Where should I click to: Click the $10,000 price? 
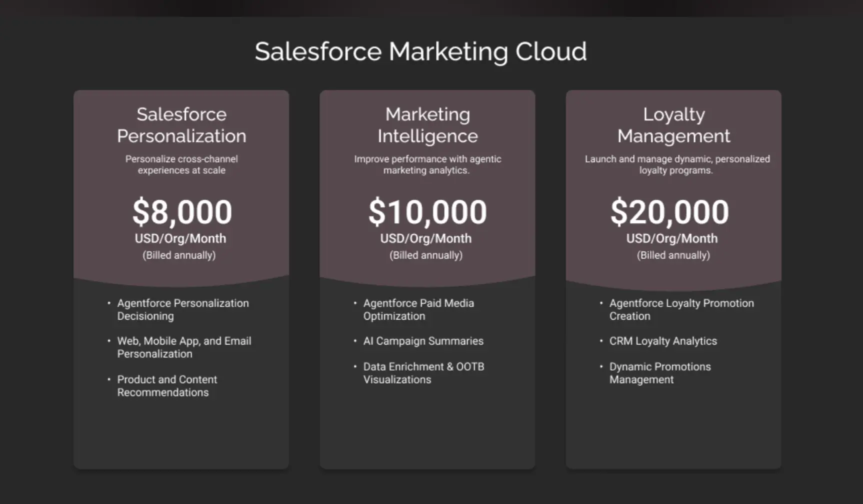click(x=427, y=212)
